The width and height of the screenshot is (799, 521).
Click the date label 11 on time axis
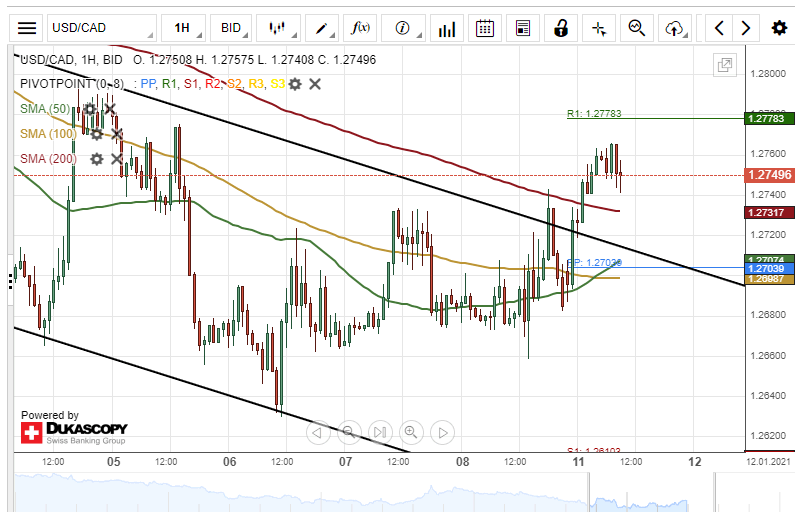[578, 462]
